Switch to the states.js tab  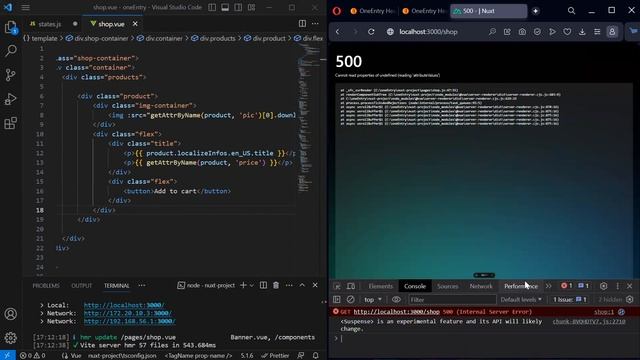point(49,24)
